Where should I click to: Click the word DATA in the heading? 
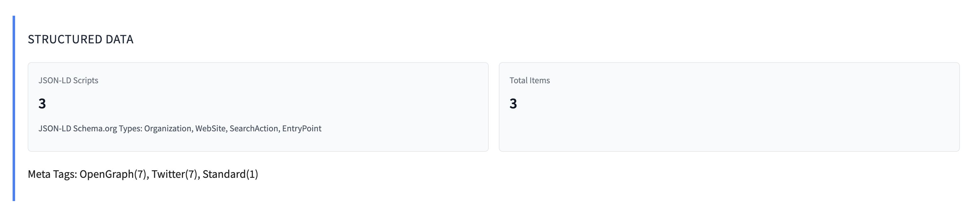(x=120, y=40)
